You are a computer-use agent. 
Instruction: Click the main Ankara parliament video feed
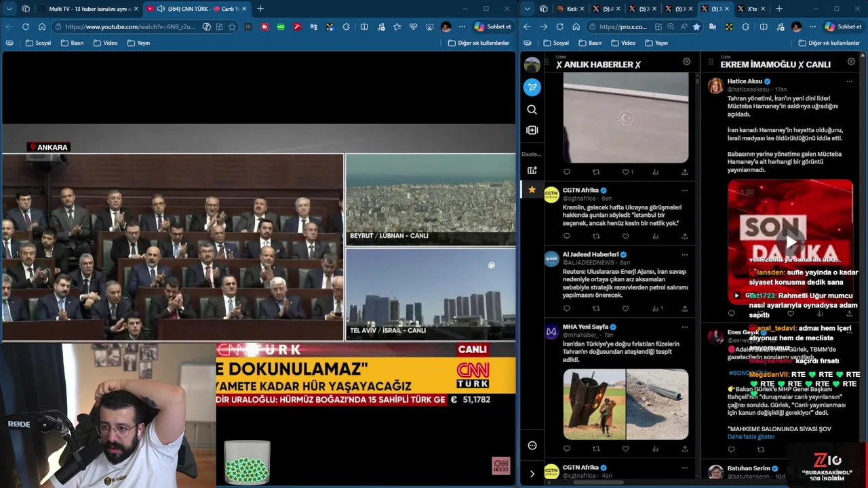(x=172, y=247)
